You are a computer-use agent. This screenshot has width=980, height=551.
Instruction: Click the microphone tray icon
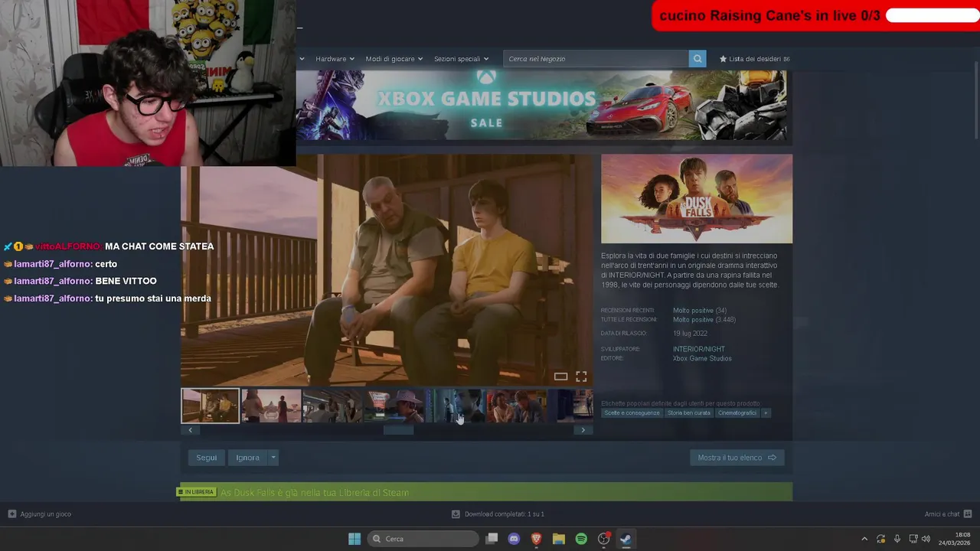tap(897, 539)
